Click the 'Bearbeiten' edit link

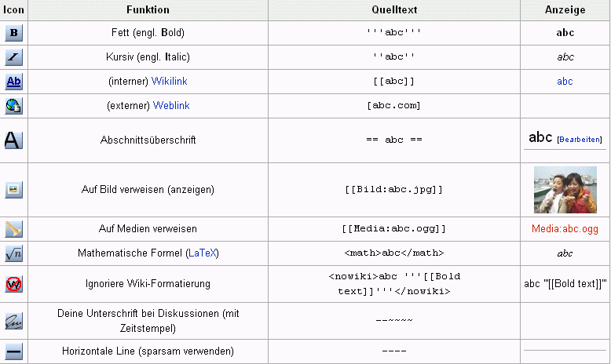(580, 140)
